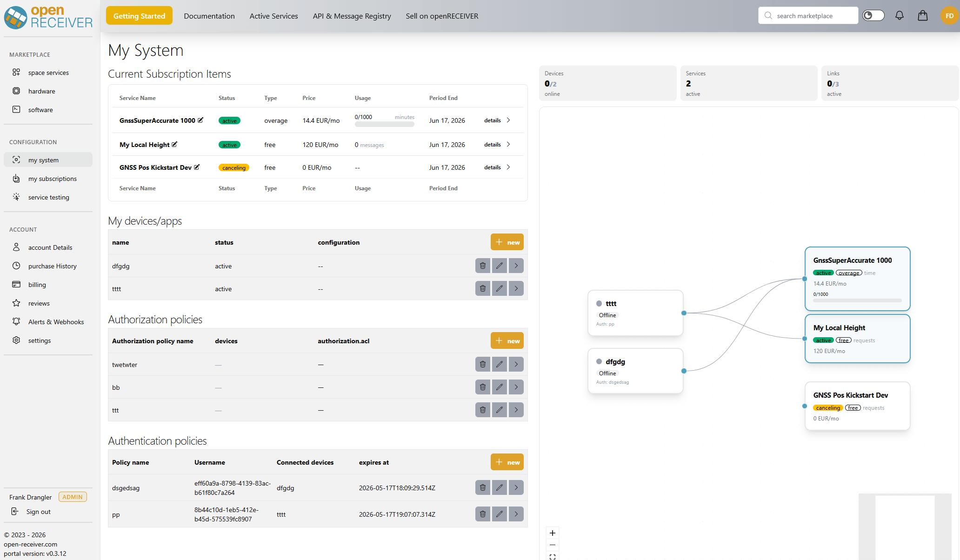Screen dimensions: 960x560
Task: Expand bb policy row
Action: coord(516,387)
